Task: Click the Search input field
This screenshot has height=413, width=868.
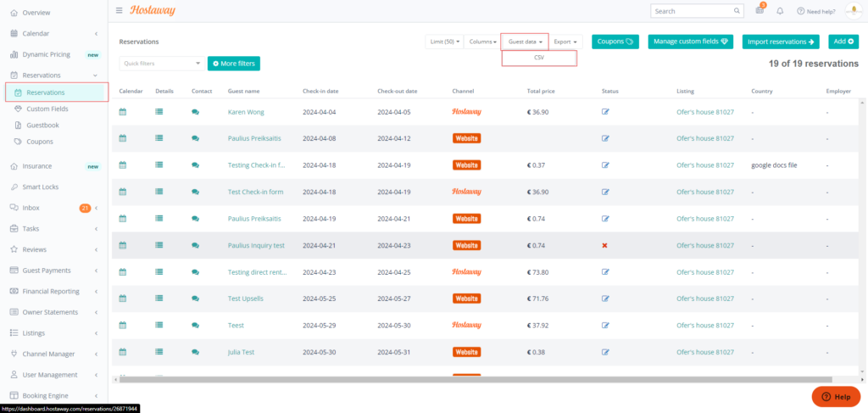Action: pyautogui.click(x=685, y=11)
